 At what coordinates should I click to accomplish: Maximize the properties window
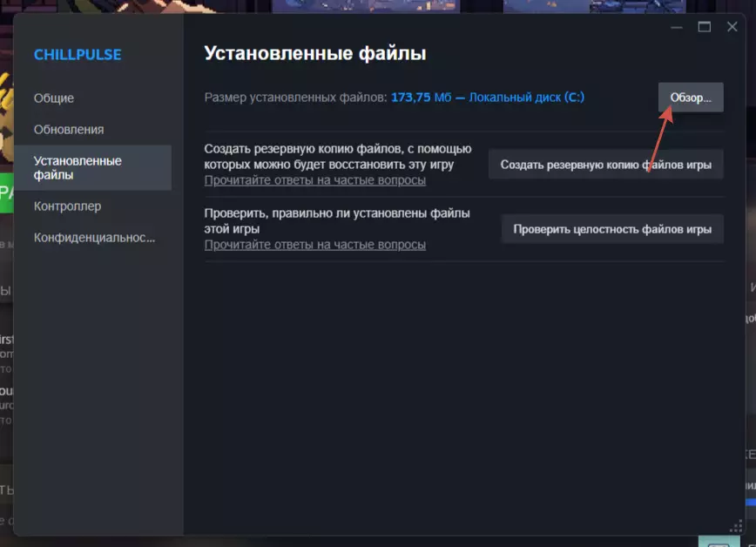pyautogui.click(x=705, y=27)
